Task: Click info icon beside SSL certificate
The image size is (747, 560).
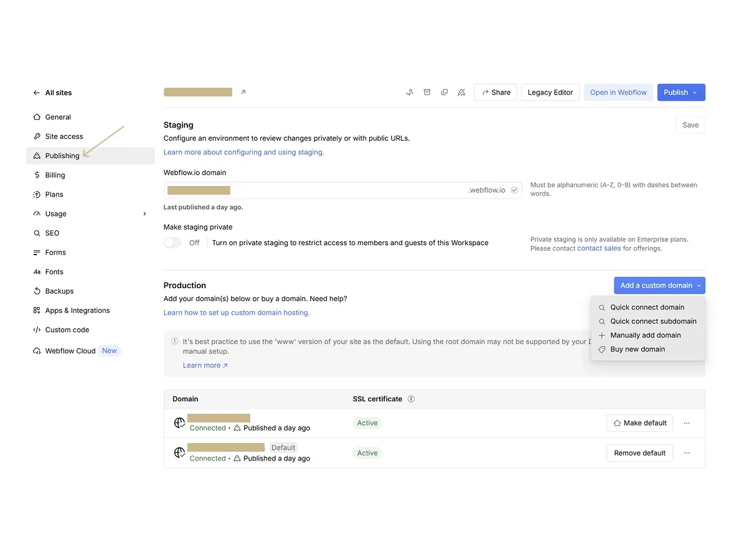Action: coord(411,399)
